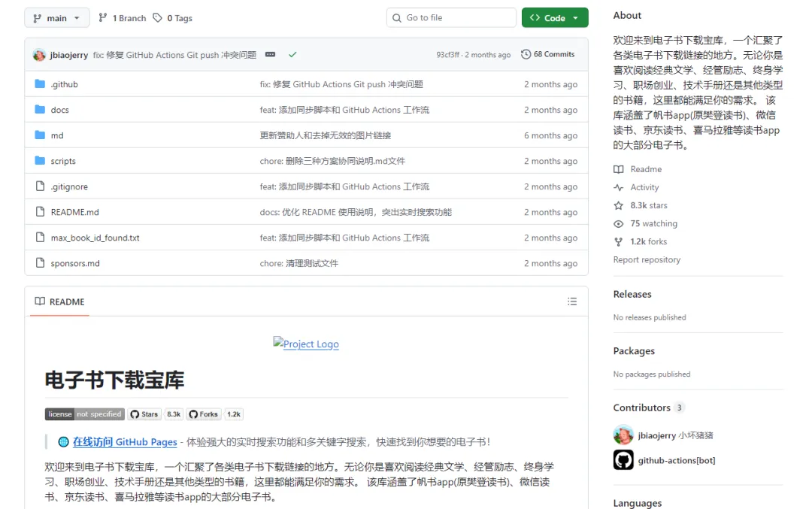The height and width of the screenshot is (509, 812).
Task: Open the Packages section heading
Action: coord(634,351)
